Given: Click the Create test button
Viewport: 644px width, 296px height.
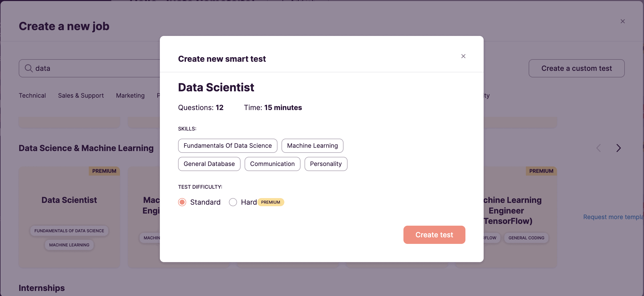Looking at the screenshot, I should (434, 235).
